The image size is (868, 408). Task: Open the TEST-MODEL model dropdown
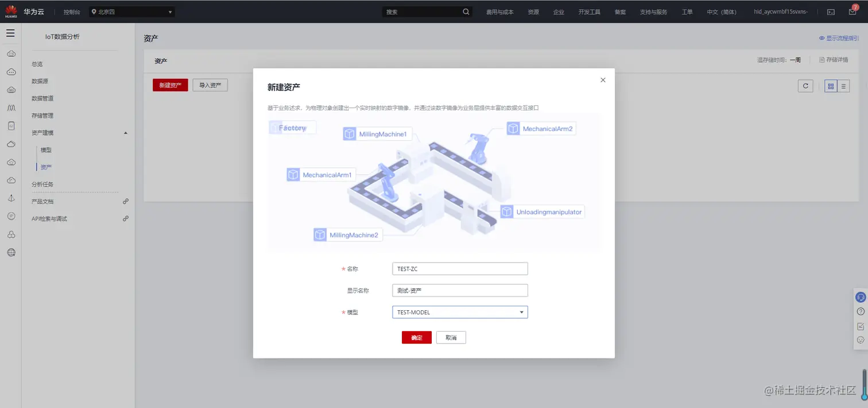459,312
